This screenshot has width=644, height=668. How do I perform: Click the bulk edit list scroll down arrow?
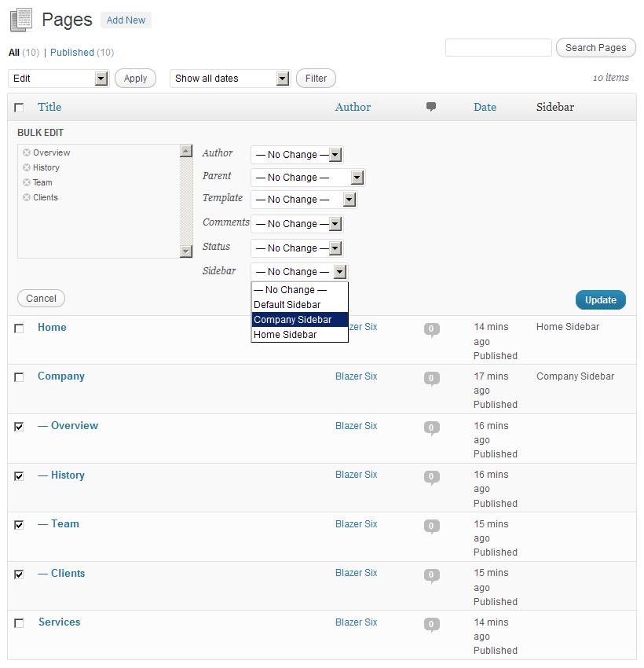pyautogui.click(x=186, y=251)
